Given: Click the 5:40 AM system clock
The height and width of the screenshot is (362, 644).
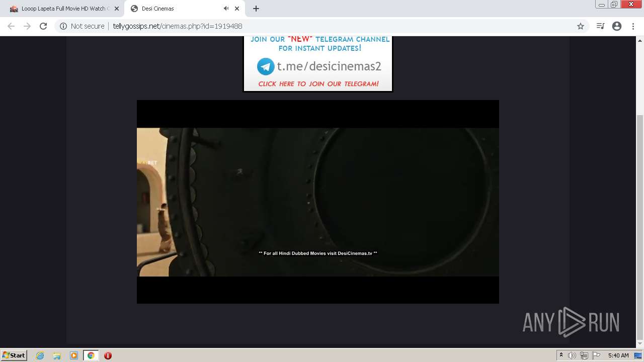Looking at the screenshot, I should coord(618,355).
